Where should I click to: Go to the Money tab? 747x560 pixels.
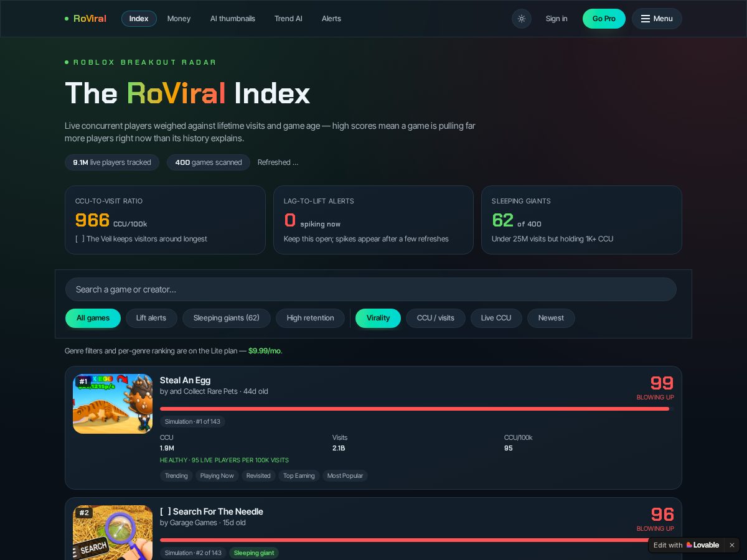click(x=179, y=19)
